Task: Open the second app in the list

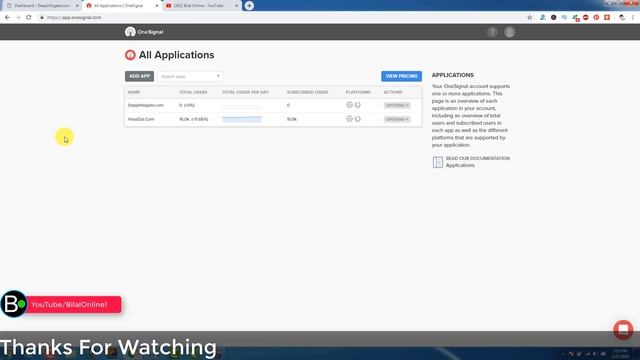Action: click(141, 119)
